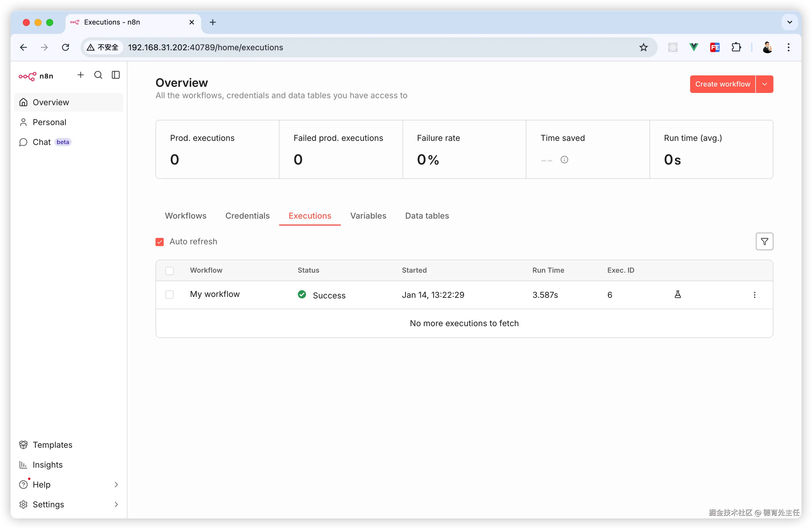Open the My workflow execution link

(215, 294)
